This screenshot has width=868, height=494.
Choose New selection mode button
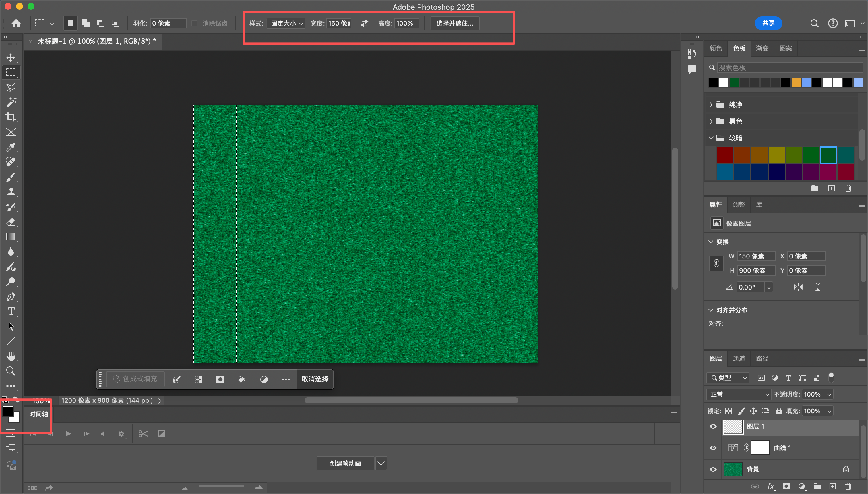coord(71,23)
